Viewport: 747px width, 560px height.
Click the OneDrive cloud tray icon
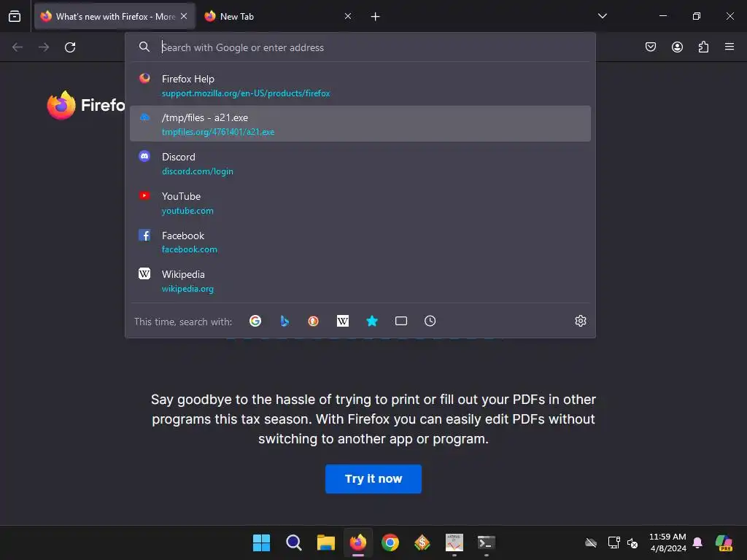[x=591, y=542]
